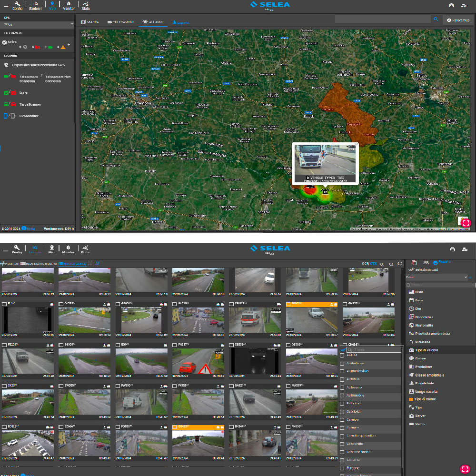Viewport: 476px width, 476px height.
Task: Click the Esporta link next to ALLARMI
Action: click(181, 22)
